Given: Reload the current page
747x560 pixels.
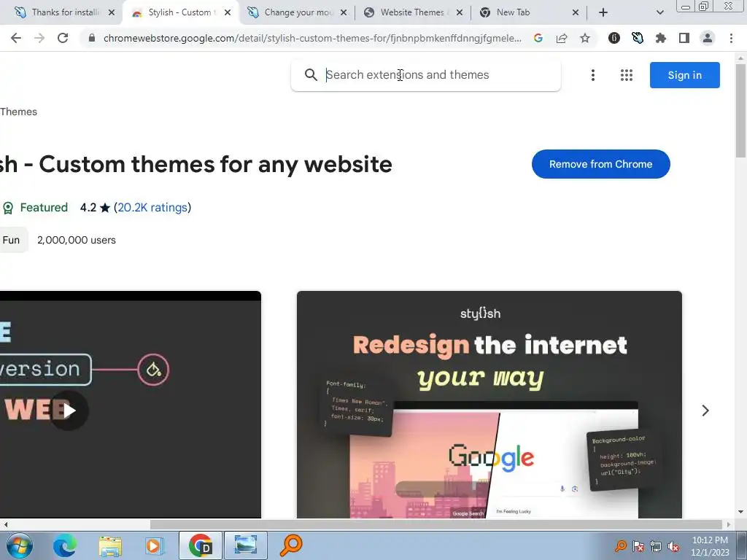Looking at the screenshot, I should 63,38.
